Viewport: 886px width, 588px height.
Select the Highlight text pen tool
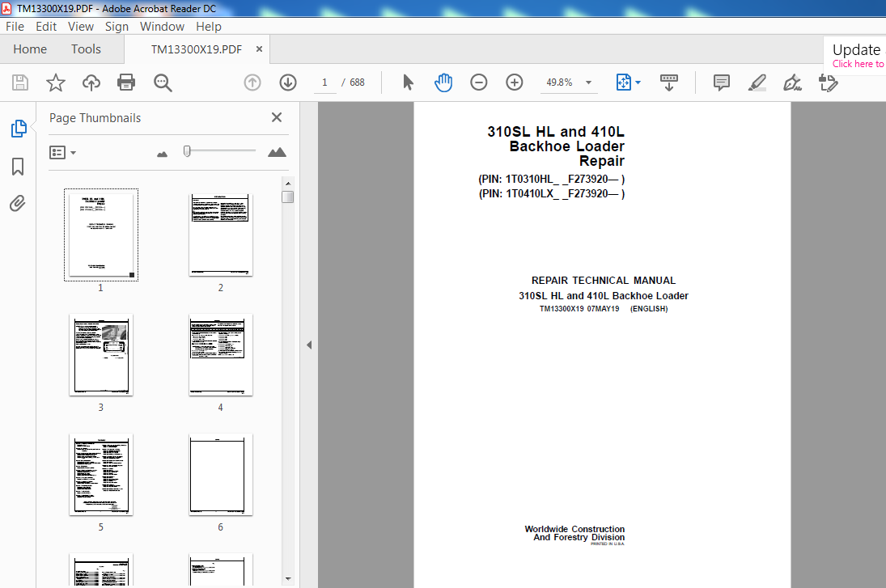(x=757, y=82)
